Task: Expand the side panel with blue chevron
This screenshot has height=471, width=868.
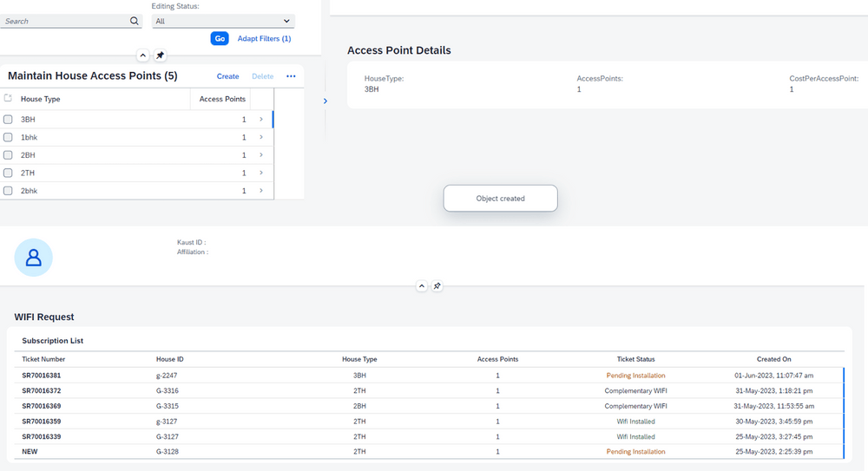Action: click(325, 101)
